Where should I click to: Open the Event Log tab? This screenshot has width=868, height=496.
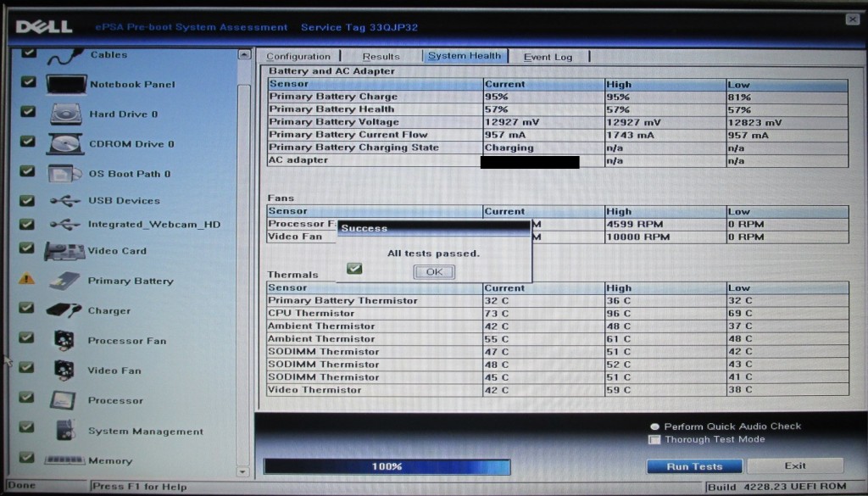tap(548, 57)
